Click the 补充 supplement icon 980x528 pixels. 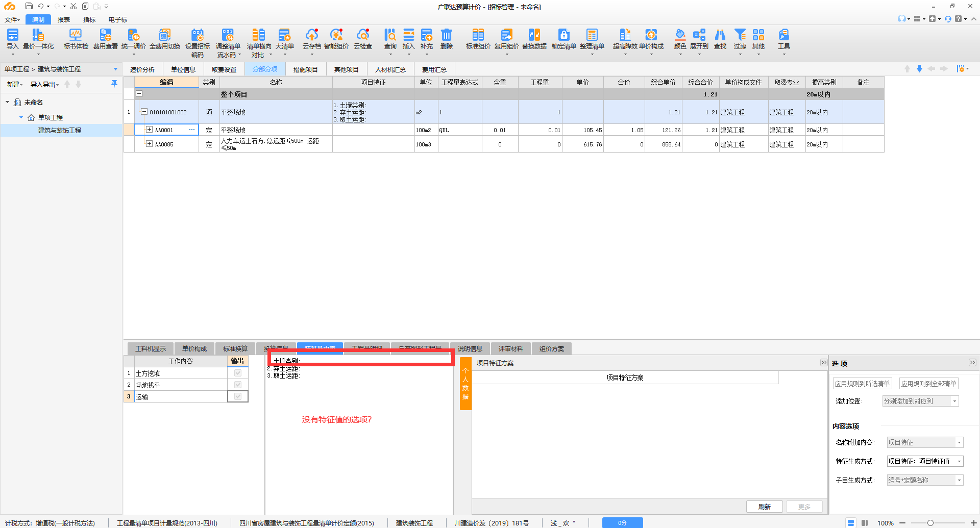coord(427,35)
